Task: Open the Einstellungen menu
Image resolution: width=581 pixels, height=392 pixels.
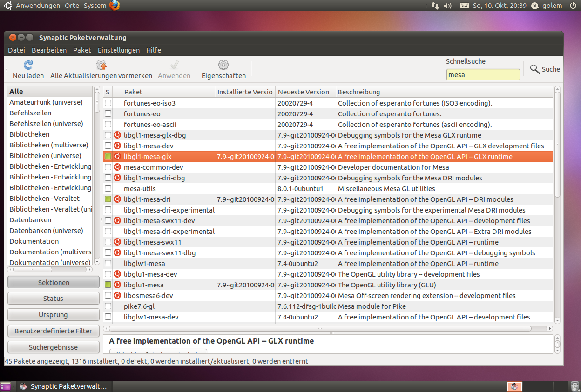Action: click(119, 50)
